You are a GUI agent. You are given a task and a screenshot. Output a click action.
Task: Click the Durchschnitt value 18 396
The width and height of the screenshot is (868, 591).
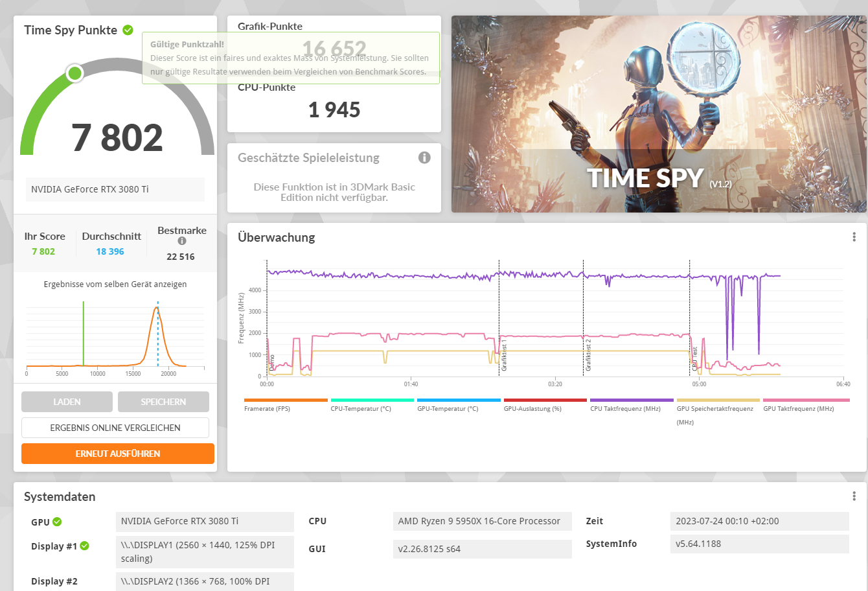[110, 251]
